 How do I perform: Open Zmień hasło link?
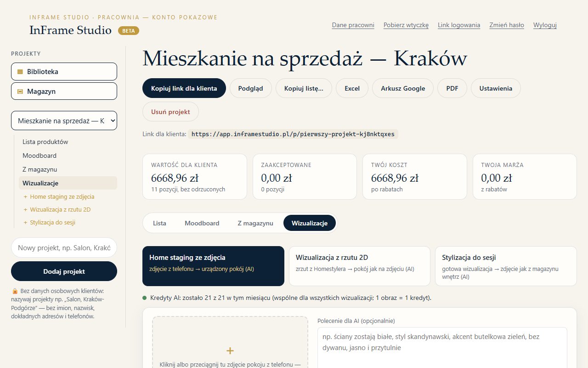[x=507, y=25]
